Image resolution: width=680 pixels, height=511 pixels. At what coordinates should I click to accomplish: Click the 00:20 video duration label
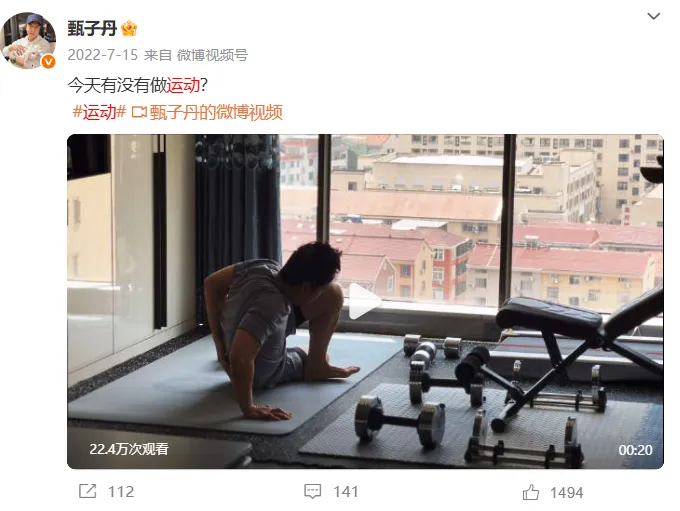pyautogui.click(x=635, y=450)
